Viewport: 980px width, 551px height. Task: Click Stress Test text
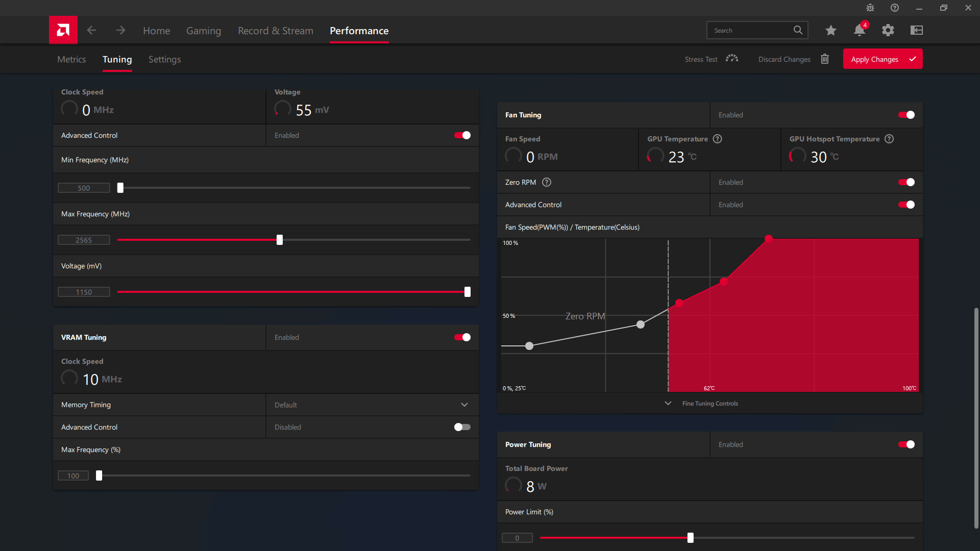(x=701, y=59)
